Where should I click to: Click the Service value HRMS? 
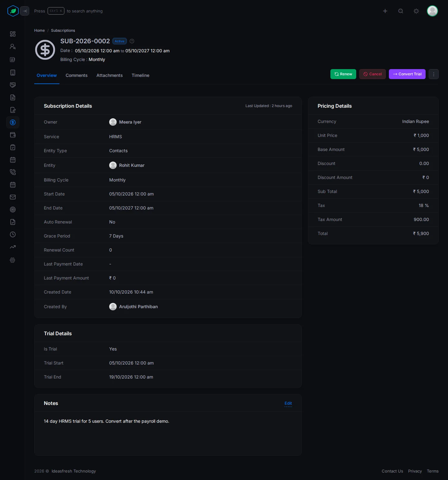[x=115, y=137]
